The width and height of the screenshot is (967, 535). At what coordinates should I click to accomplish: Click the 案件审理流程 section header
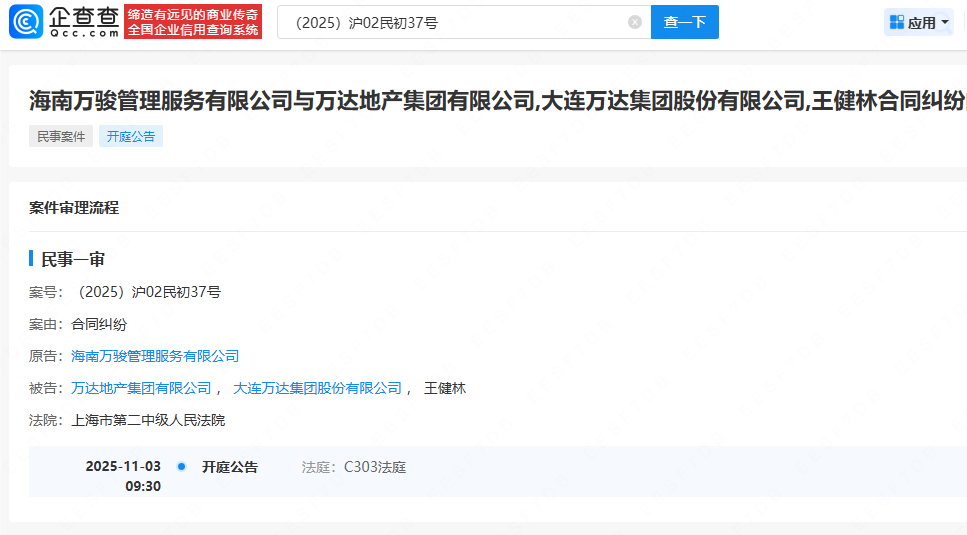point(74,208)
